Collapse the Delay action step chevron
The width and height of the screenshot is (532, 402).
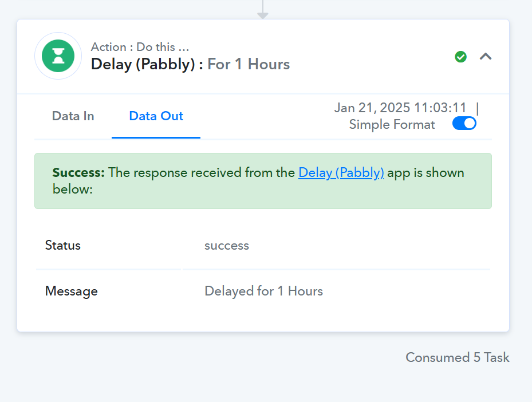[x=486, y=56]
